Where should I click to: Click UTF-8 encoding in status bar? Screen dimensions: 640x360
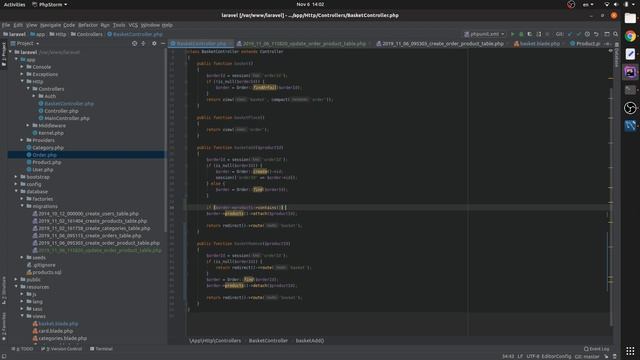point(533,356)
